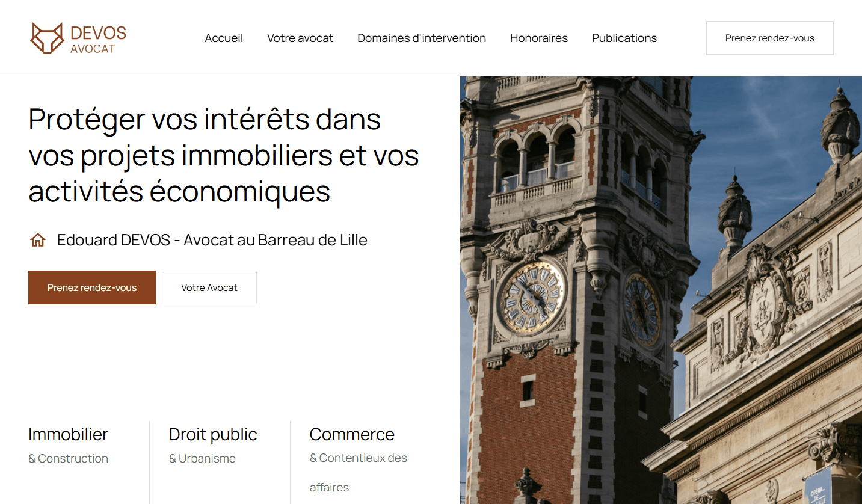Click the main headline Protéger vos intérêts
862x504 pixels.
[x=224, y=155]
